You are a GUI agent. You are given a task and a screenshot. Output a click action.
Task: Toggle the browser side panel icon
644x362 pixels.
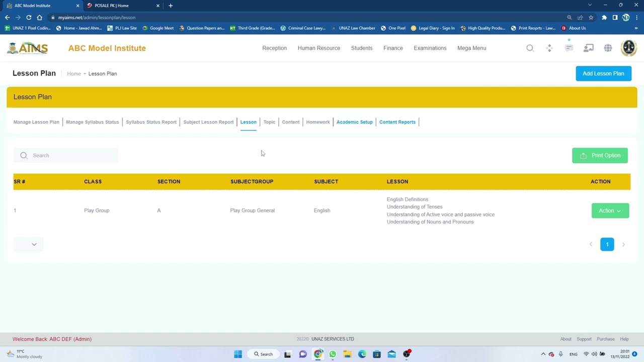pyautogui.click(x=615, y=18)
